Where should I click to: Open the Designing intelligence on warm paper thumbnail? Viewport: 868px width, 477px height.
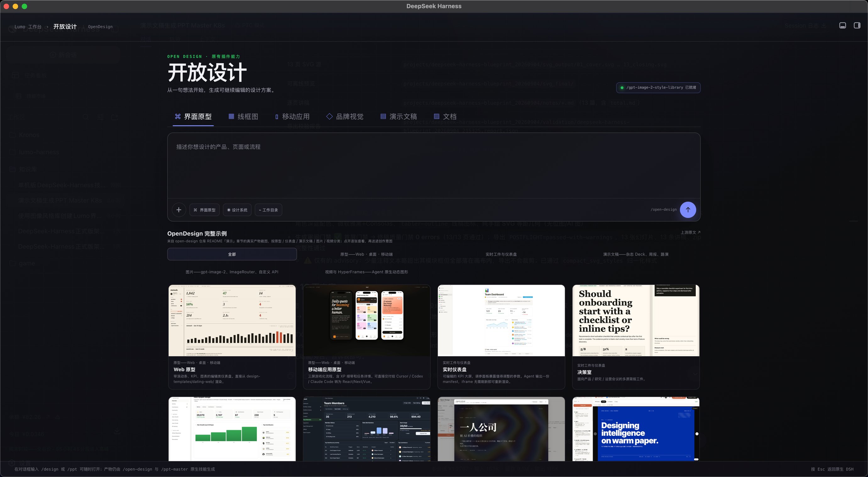(636, 429)
